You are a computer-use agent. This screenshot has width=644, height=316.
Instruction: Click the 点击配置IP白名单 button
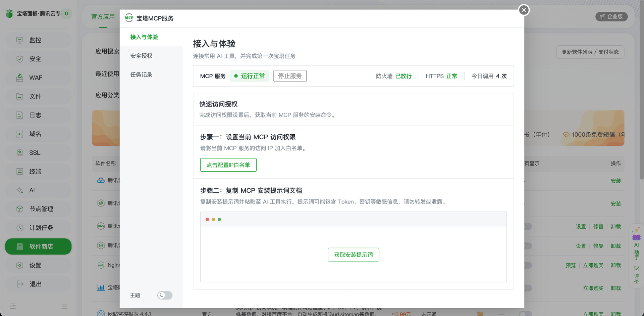pyautogui.click(x=228, y=165)
